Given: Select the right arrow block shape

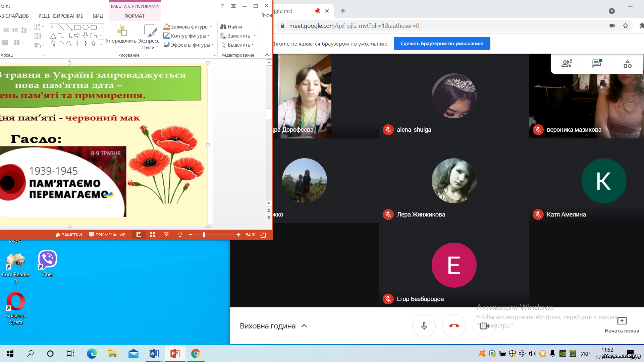Looking at the screenshot, I should pyautogui.click(x=77, y=36).
